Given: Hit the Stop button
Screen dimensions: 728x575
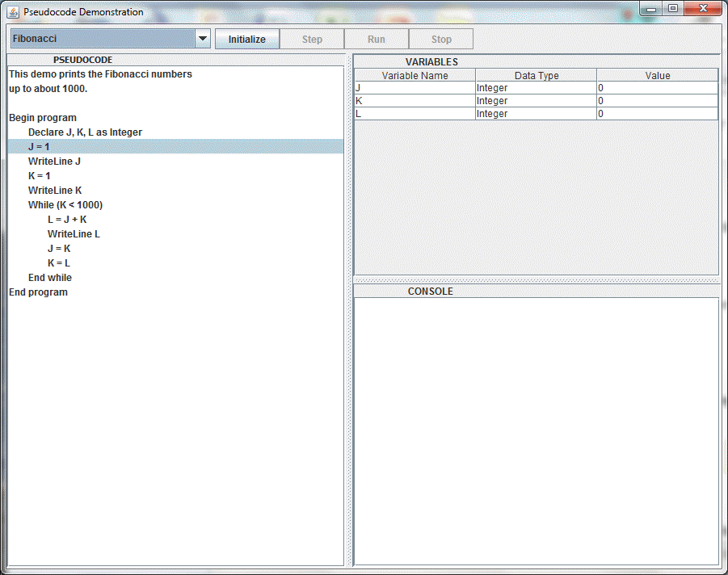Looking at the screenshot, I should point(441,39).
